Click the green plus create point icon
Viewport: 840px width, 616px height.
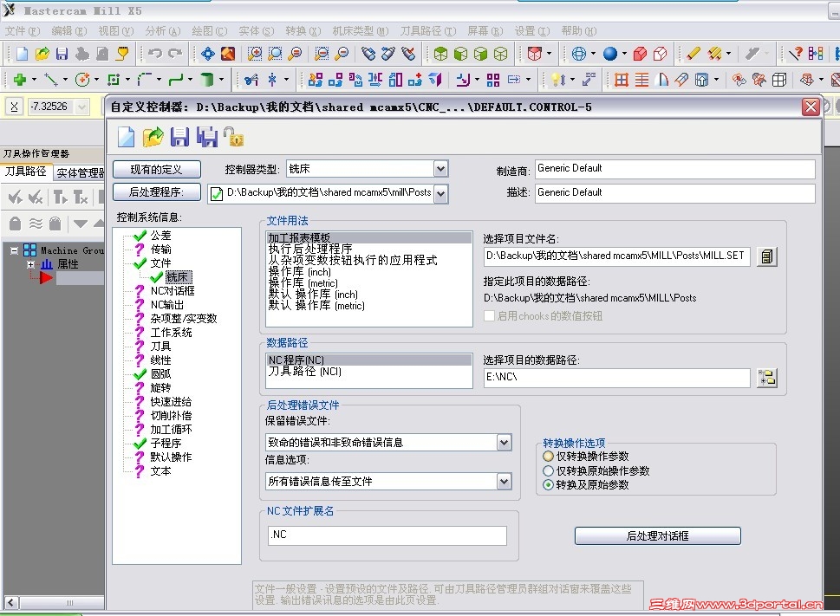[x=20, y=80]
